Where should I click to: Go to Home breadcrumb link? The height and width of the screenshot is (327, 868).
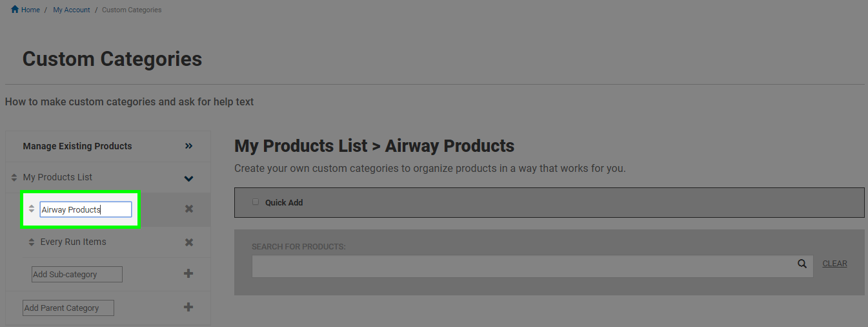coord(30,10)
